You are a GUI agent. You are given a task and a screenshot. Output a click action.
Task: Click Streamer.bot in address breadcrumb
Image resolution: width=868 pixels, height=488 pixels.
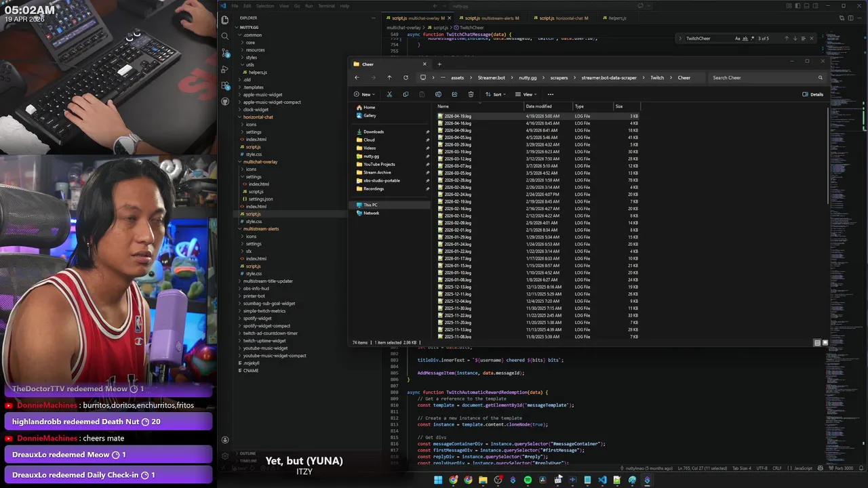tap(492, 77)
